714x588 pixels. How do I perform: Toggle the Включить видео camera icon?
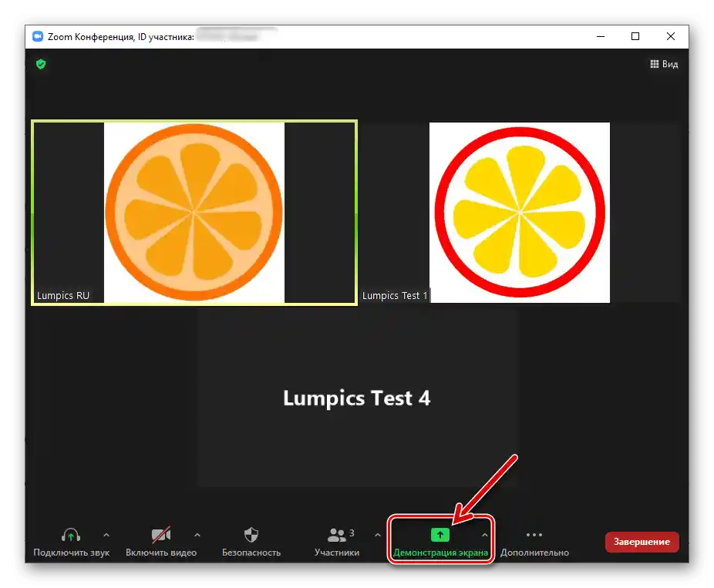pos(161,535)
